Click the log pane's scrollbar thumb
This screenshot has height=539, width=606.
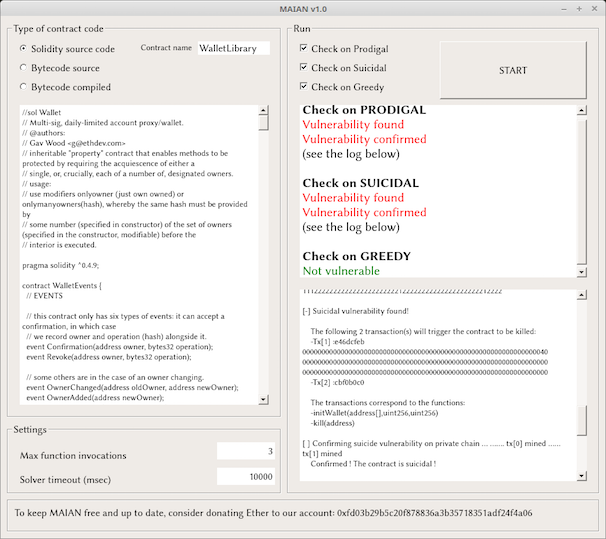[x=582, y=420]
